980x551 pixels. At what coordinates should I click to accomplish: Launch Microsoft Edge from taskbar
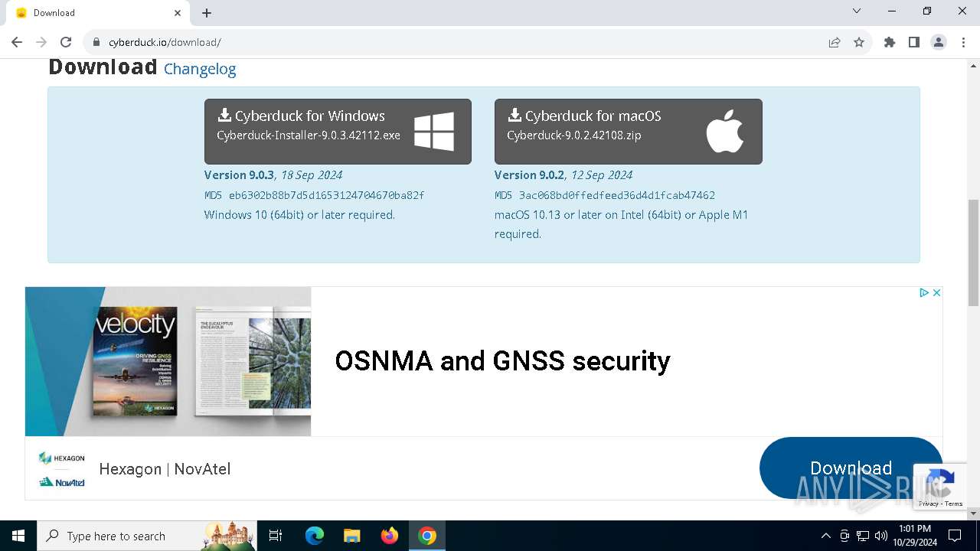pyautogui.click(x=315, y=536)
